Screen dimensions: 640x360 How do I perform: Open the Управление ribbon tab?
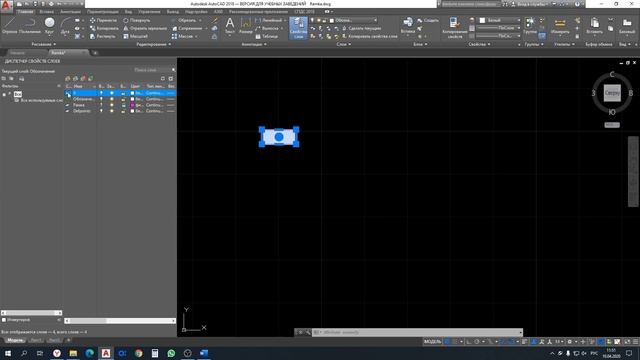click(149, 12)
